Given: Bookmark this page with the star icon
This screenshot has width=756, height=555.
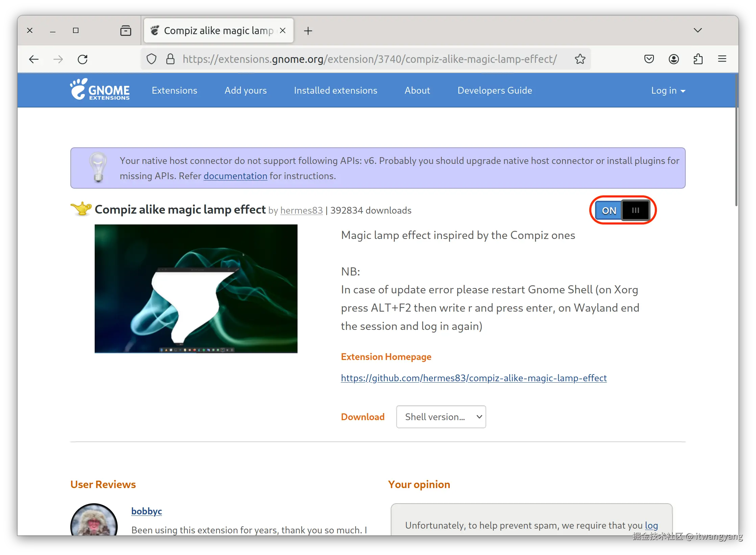Looking at the screenshot, I should click(x=580, y=59).
